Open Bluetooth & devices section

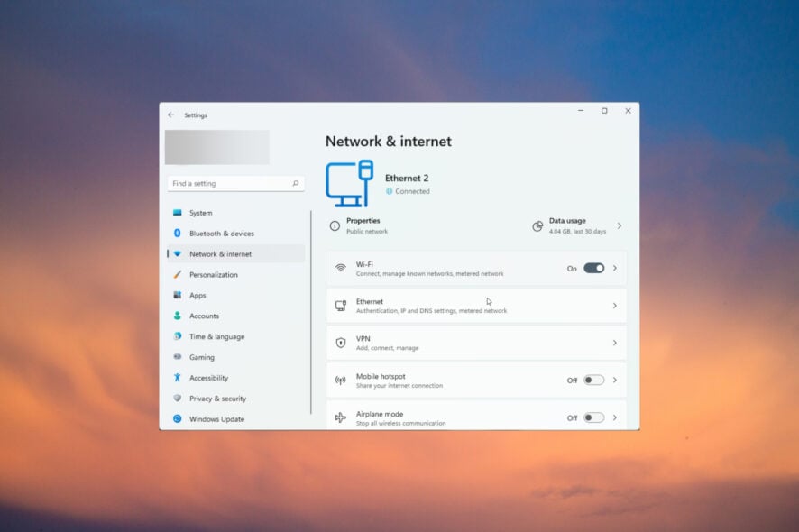(x=236, y=234)
